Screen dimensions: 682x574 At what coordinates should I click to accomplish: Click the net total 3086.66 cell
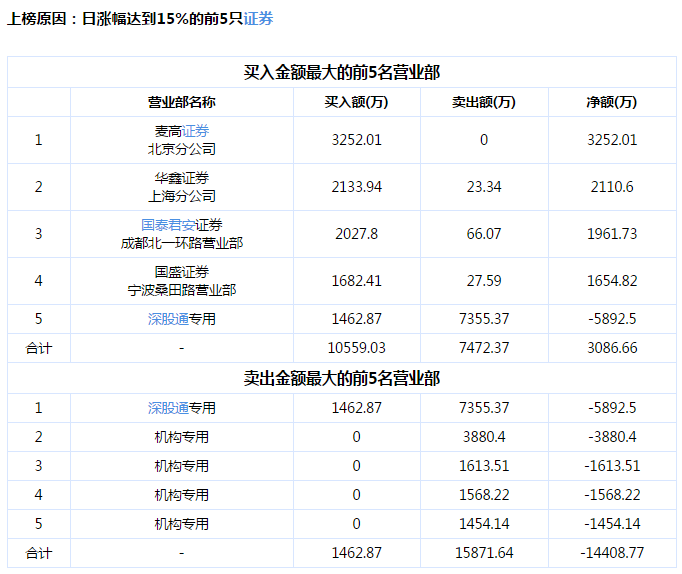tap(611, 347)
